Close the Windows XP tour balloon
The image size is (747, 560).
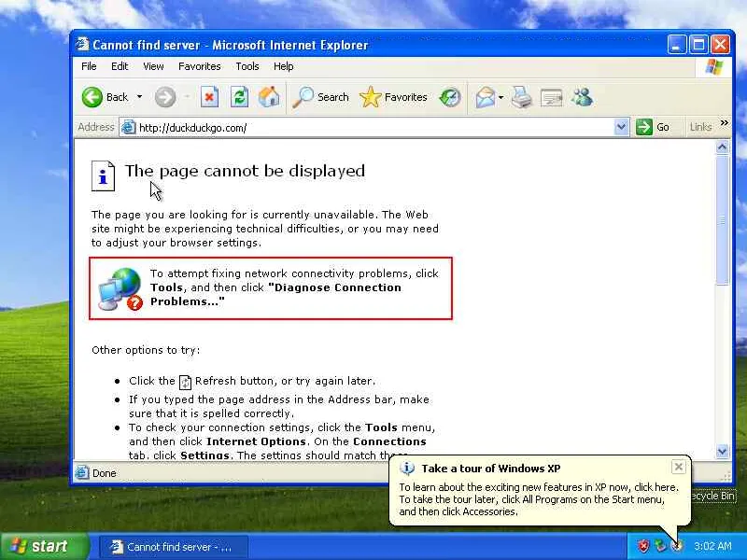[x=679, y=468]
